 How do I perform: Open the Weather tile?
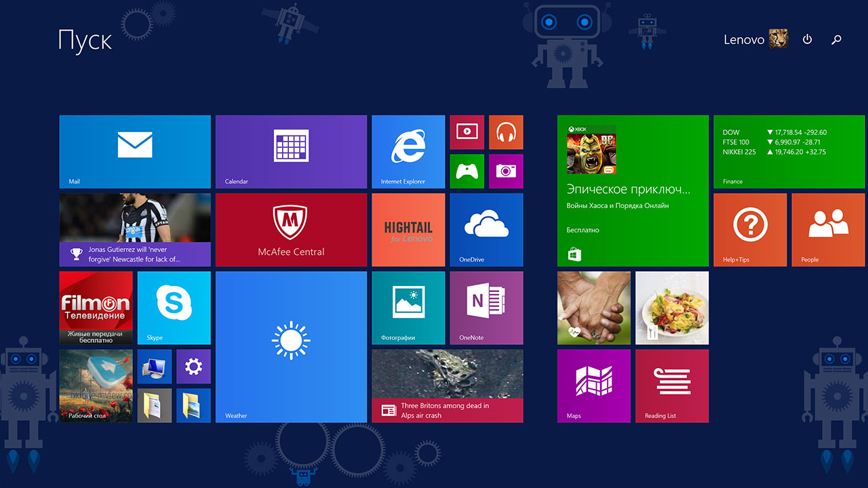tap(291, 347)
